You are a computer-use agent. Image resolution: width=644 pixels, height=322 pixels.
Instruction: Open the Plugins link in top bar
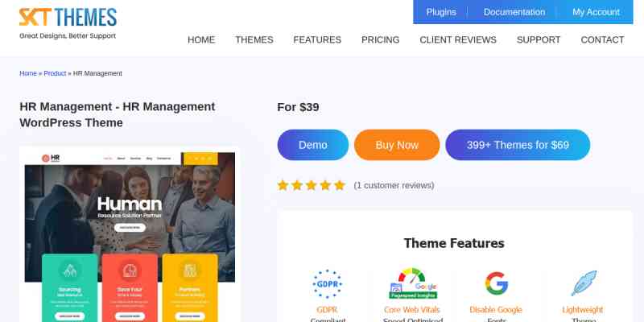[440, 12]
